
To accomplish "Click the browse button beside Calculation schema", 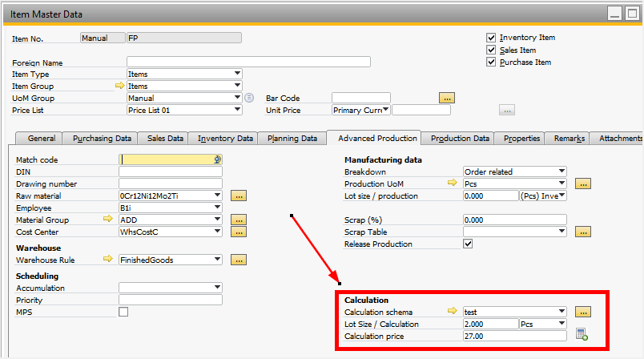I will pyautogui.click(x=583, y=312).
